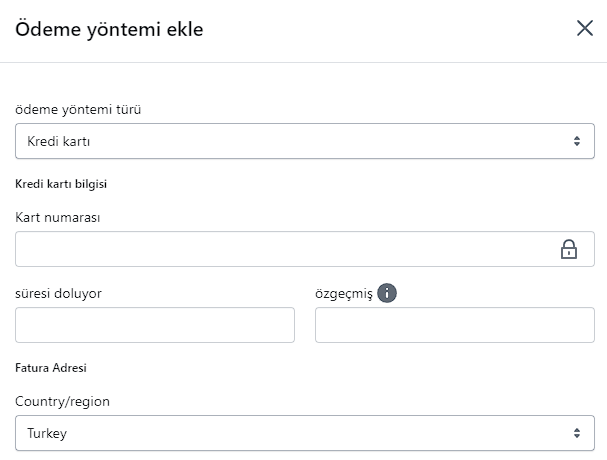The height and width of the screenshot is (460, 607).
Task: Click the arrows icon on Turkey dropdown
Action: (577, 433)
